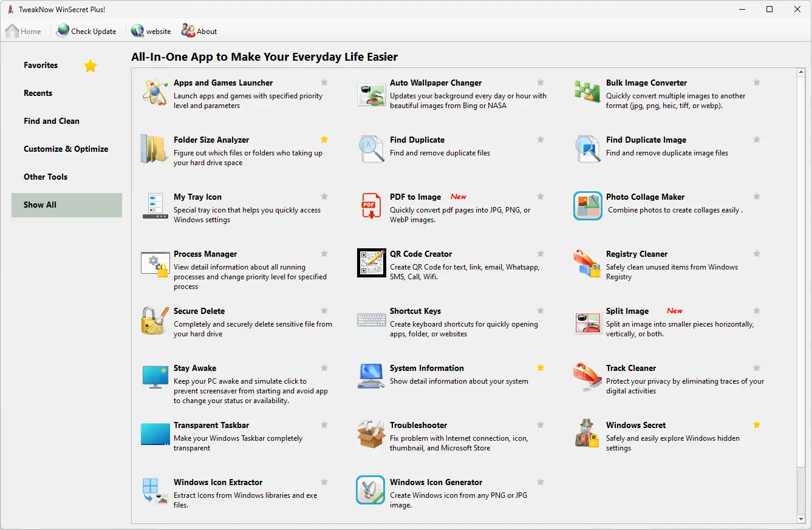The image size is (812, 530).
Task: Star the Registry Cleaner tool
Action: pyautogui.click(x=757, y=254)
